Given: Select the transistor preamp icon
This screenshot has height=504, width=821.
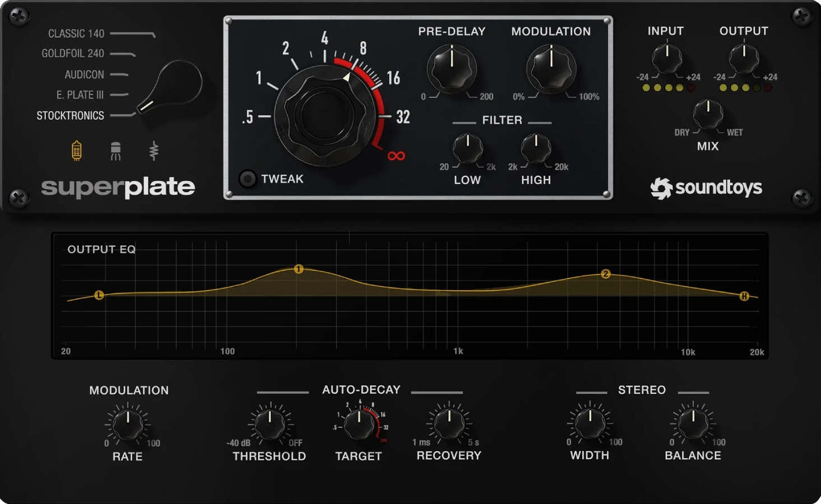Looking at the screenshot, I should pyautogui.click(x=115, y=151).
